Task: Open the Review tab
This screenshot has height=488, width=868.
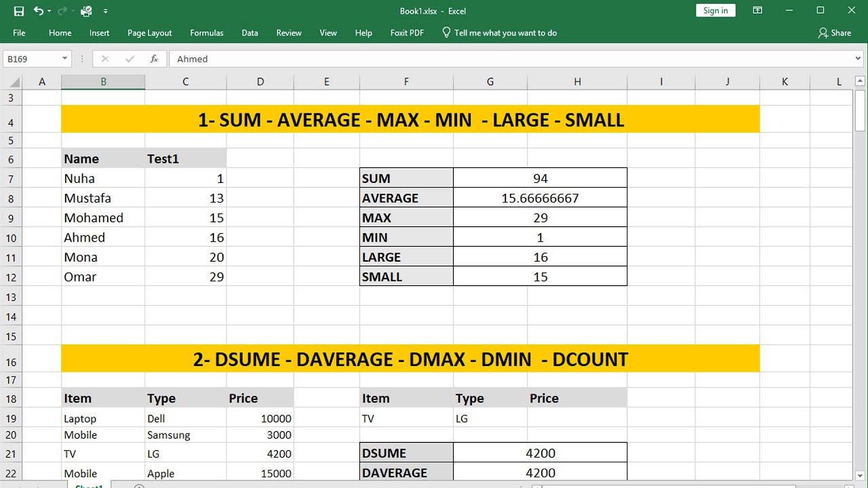Action: point(288,33)
